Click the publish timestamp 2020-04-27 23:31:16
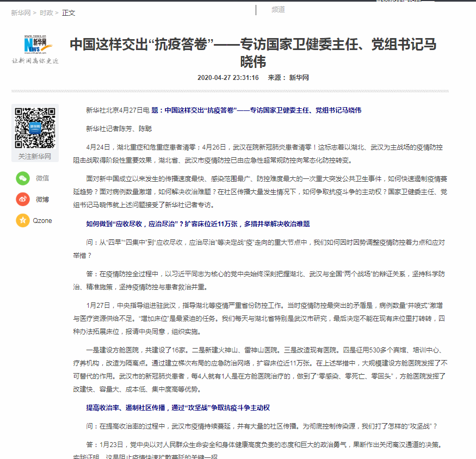 pyautogui.click(x=228, y=78)
